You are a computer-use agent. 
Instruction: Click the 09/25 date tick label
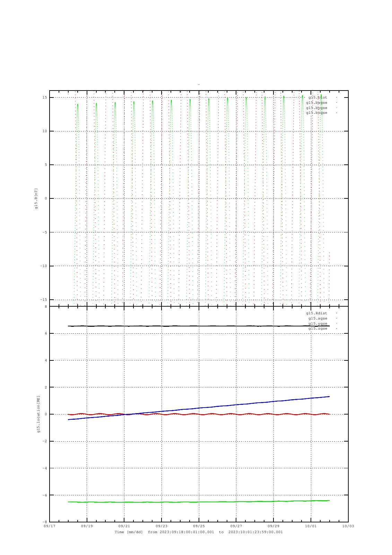(199, 526)
